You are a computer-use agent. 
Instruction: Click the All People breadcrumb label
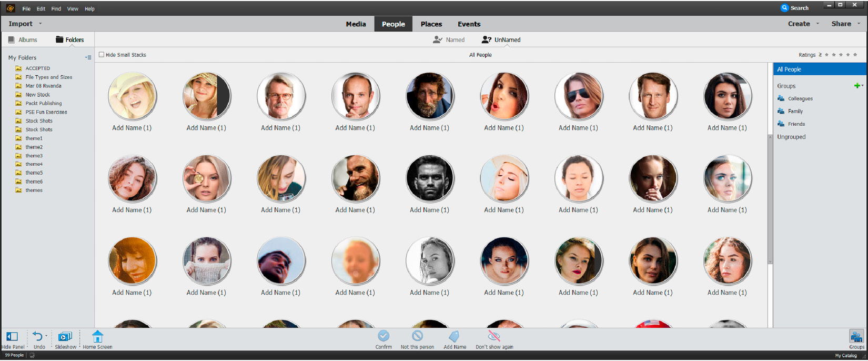[x=480, y=55]
